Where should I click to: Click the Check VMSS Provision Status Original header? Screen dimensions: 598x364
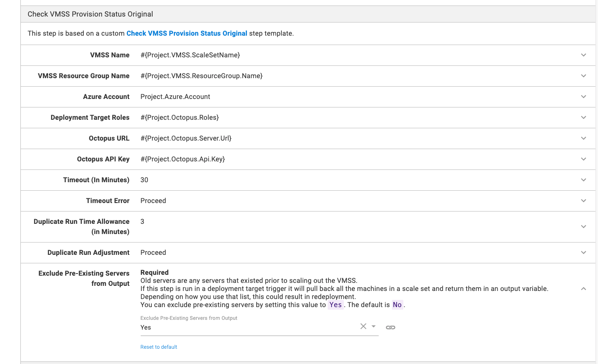tap(90, 14)
